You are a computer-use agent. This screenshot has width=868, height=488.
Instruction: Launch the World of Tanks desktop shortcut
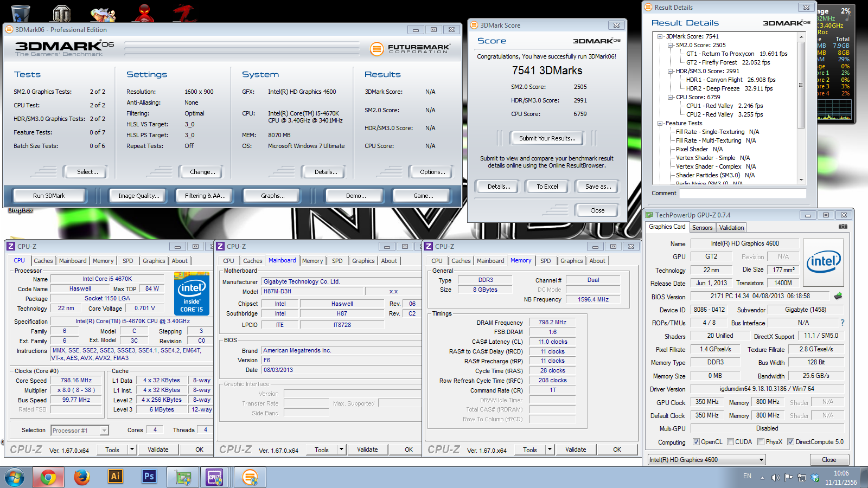(x=61, y=13)
